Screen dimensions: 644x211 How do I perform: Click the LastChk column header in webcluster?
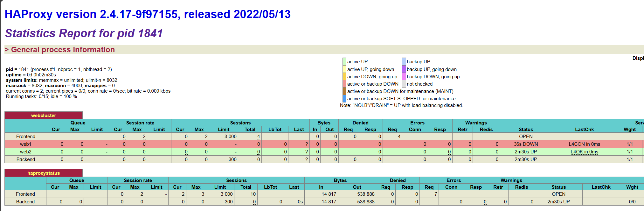pyautogui.click(x=584, y=130)
